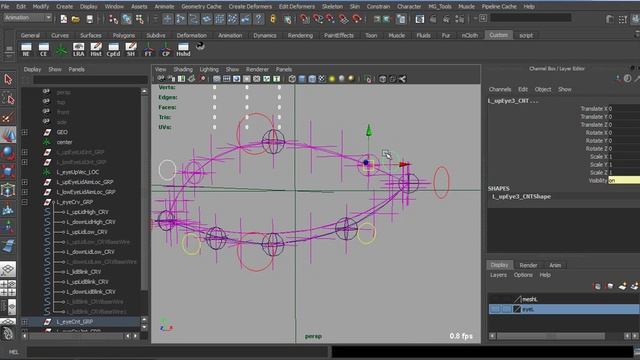Click the layer editor horizontal scrollbar
Viewport: 640px width, 360px height.
point(551,336)
